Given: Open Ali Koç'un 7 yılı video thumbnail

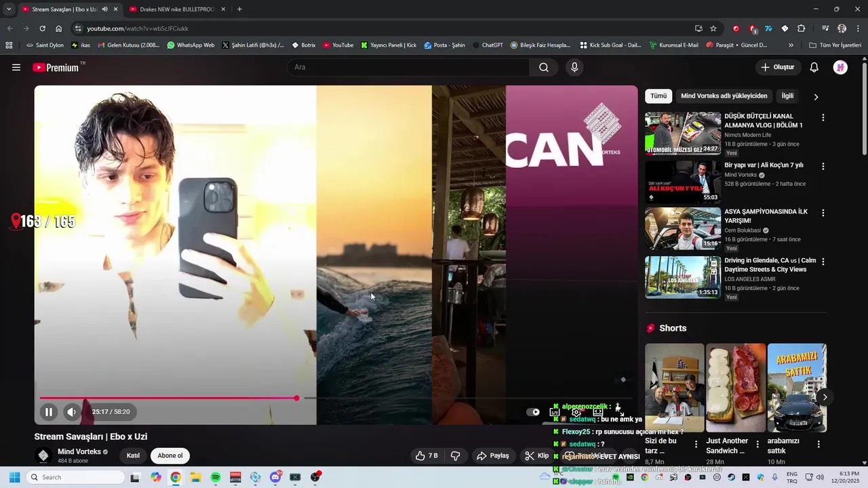Looking at the screenshot, I should 683,182.
